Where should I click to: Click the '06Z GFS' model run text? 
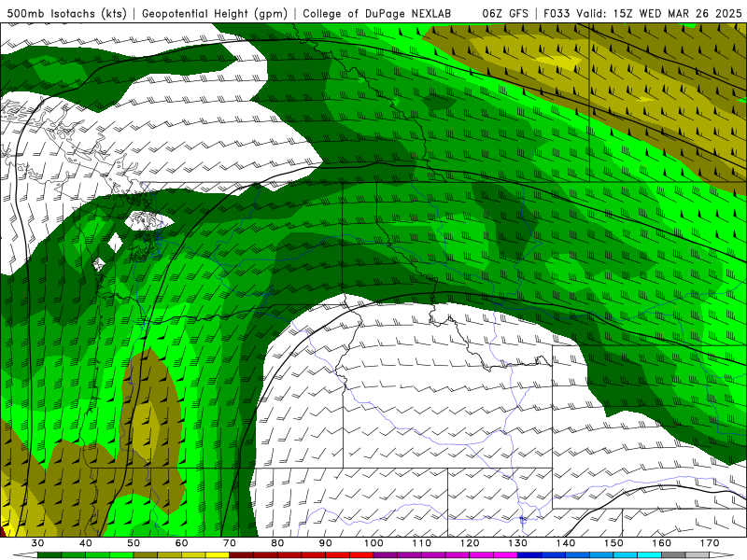505,13
